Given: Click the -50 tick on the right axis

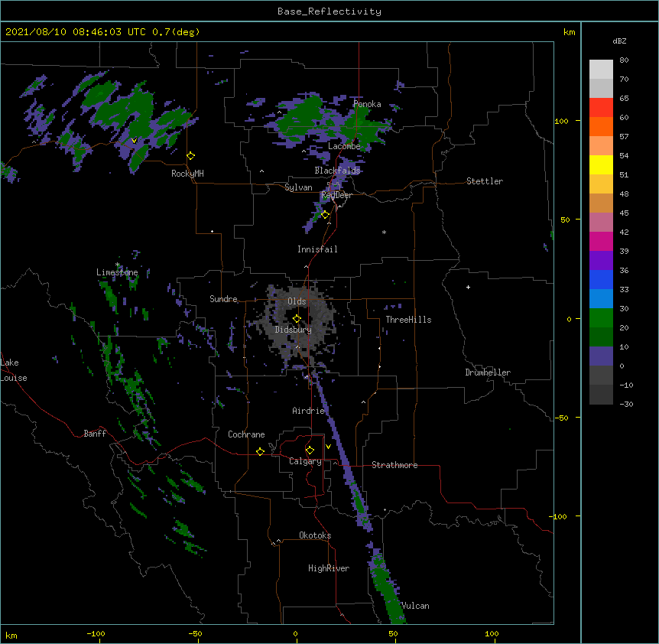Looking at the screenshot, I should click(x=561, y=418).
